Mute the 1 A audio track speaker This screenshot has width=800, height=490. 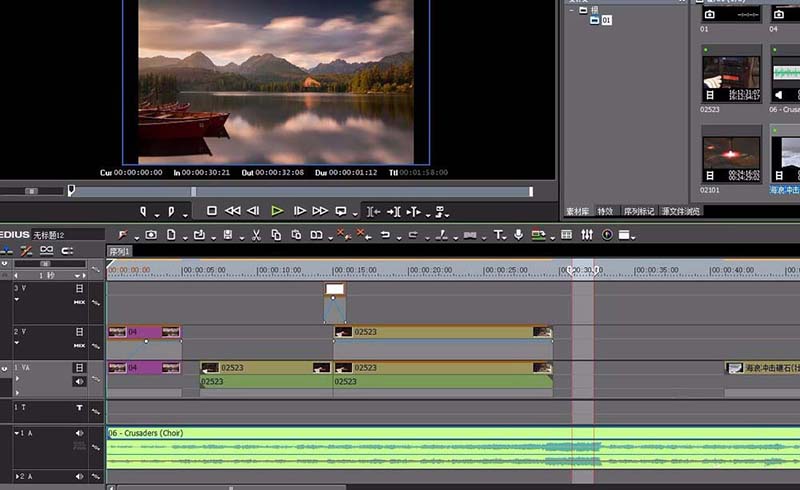(79, 433)
